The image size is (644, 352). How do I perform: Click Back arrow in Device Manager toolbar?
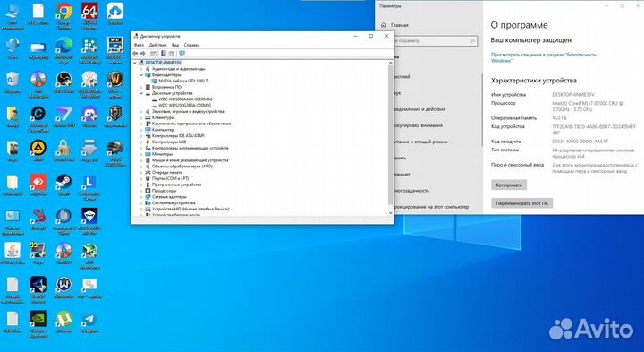click(135, 54)
